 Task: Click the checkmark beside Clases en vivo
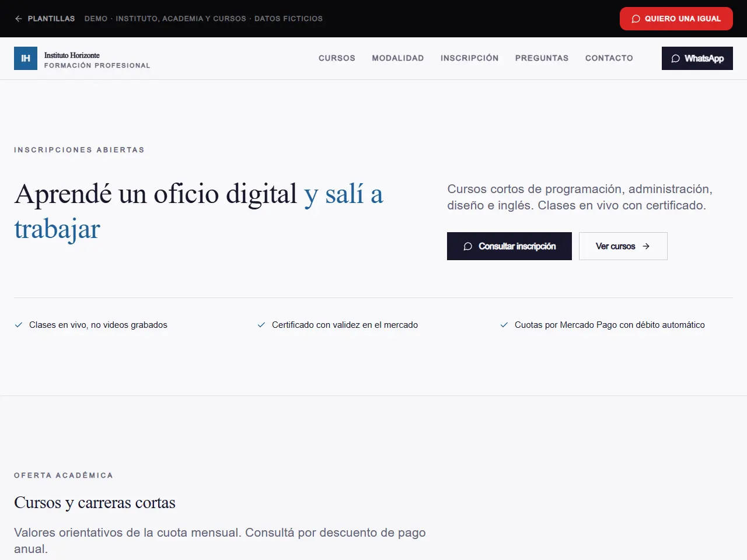click(19, 325)
